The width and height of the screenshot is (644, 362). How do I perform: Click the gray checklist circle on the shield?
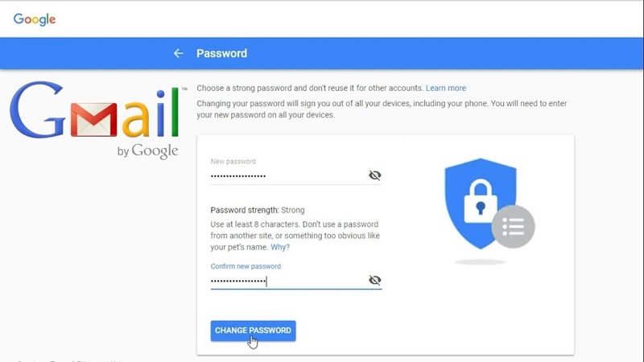514,227
